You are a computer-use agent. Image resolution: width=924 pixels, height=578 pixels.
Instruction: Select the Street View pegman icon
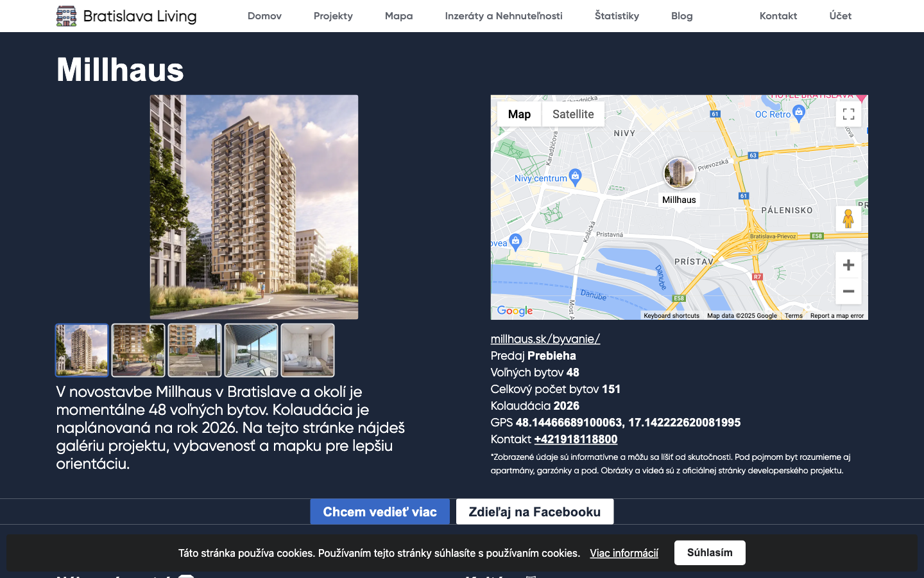coord(848,218)
